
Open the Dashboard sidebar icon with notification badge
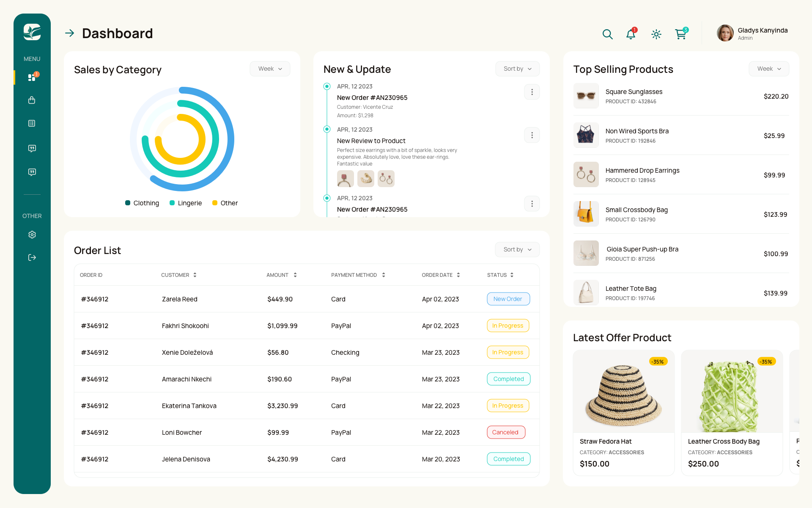tap(32, 77)
